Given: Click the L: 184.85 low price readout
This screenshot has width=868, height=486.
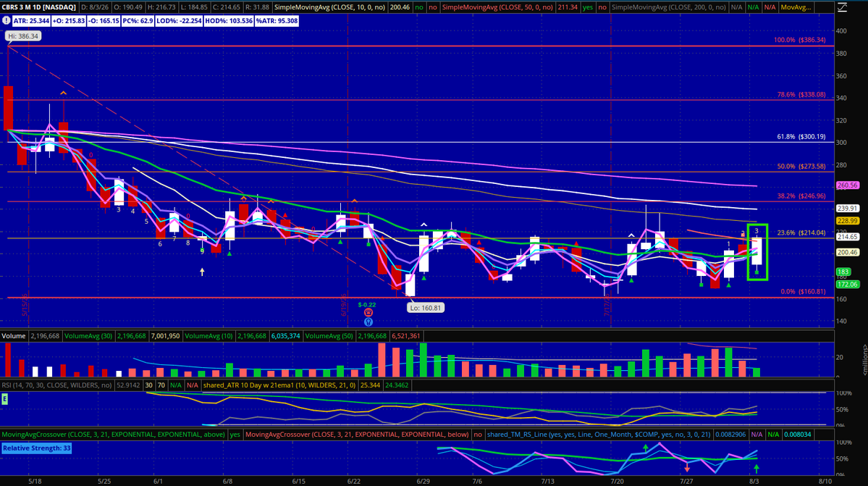Looking at the screenshot, I should (194, 7).
